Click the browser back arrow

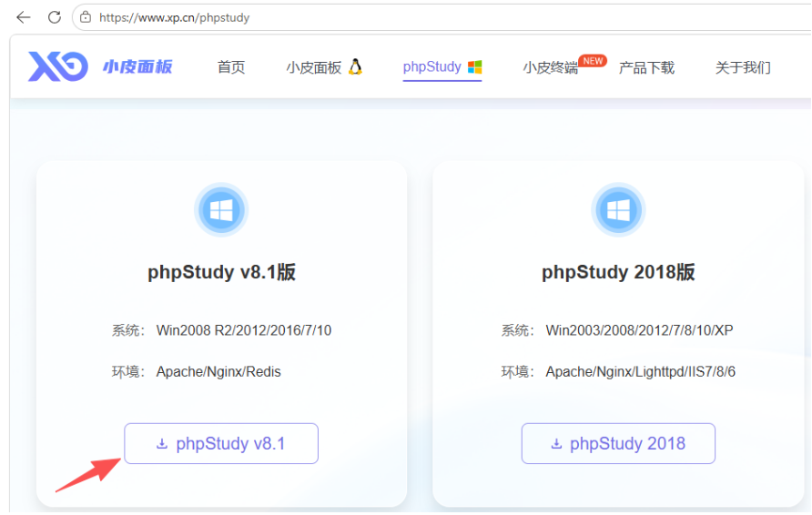(24, 17)
